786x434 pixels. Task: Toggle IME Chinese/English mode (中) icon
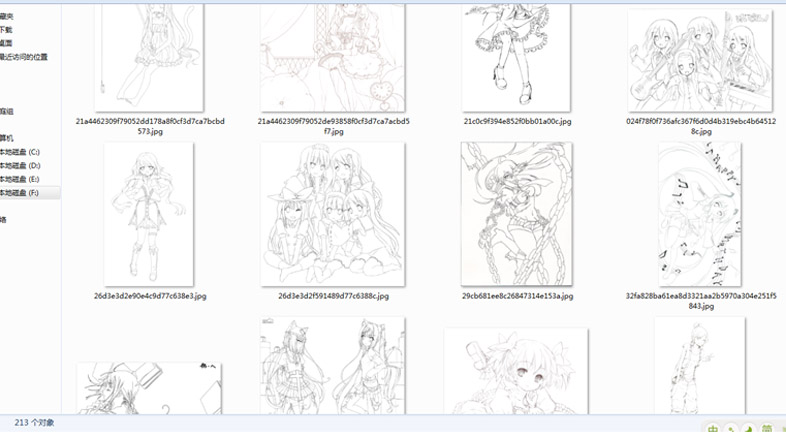[x=713, y=428]
